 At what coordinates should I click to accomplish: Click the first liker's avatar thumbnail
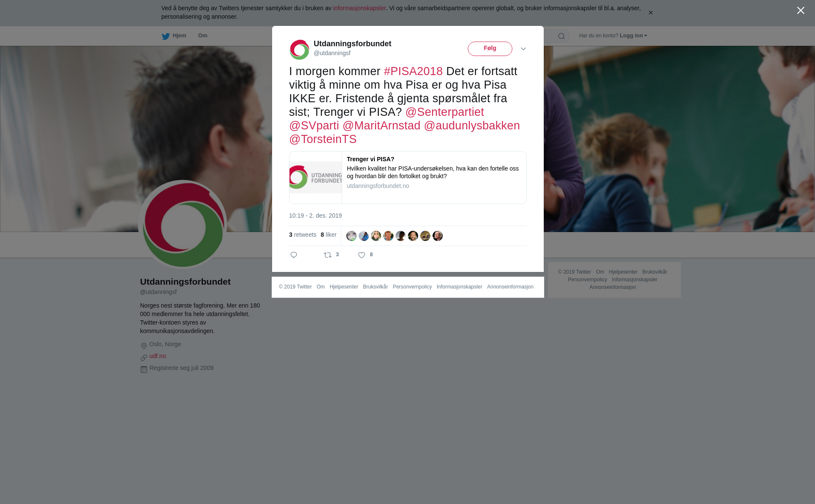tap(351, 236)
